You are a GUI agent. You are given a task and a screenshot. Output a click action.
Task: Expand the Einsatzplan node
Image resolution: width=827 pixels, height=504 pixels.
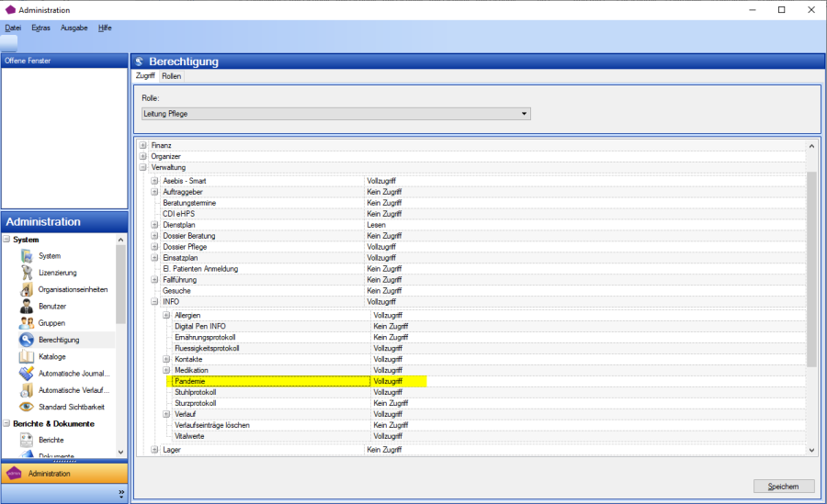coord(154,258)
